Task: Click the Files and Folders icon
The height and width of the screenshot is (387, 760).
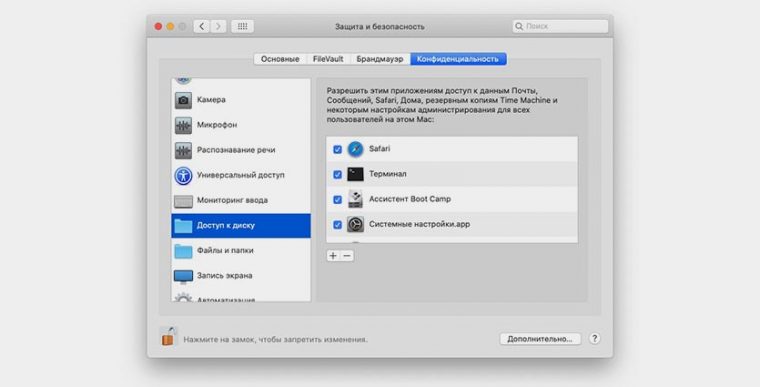Action: 183,251
